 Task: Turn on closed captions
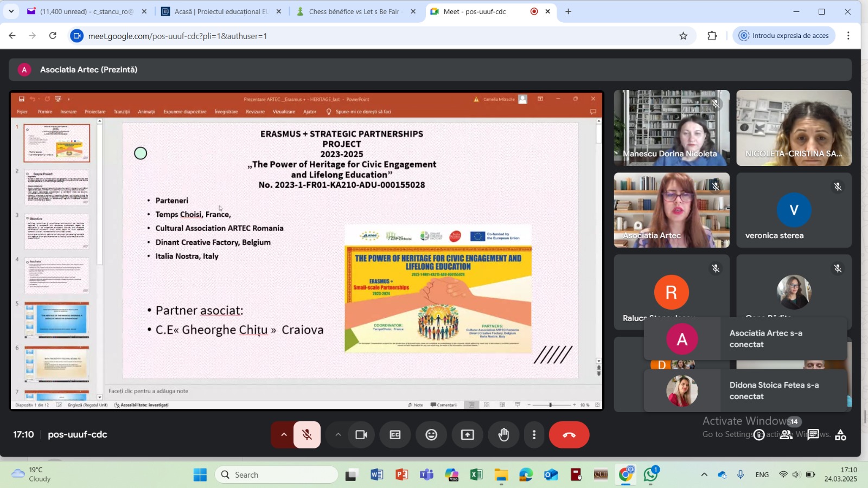[395, 435]
